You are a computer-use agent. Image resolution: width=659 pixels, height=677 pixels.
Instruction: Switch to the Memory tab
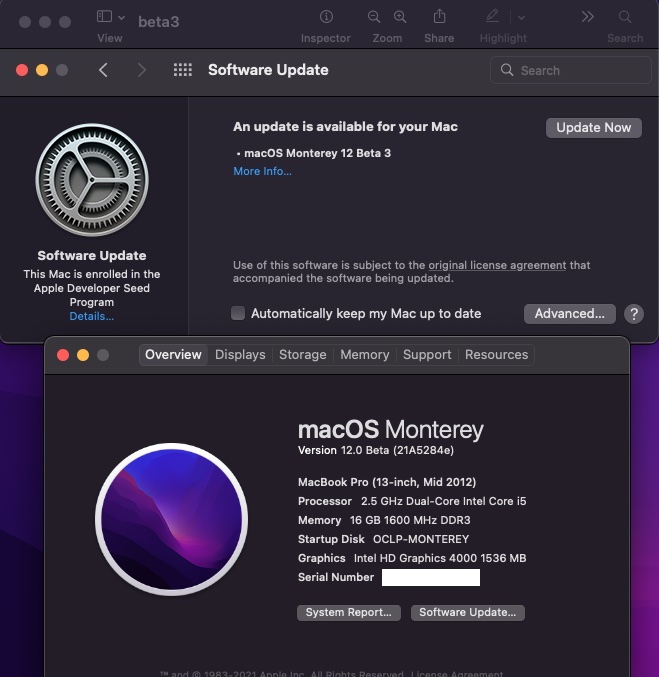(x=364, y=355)
